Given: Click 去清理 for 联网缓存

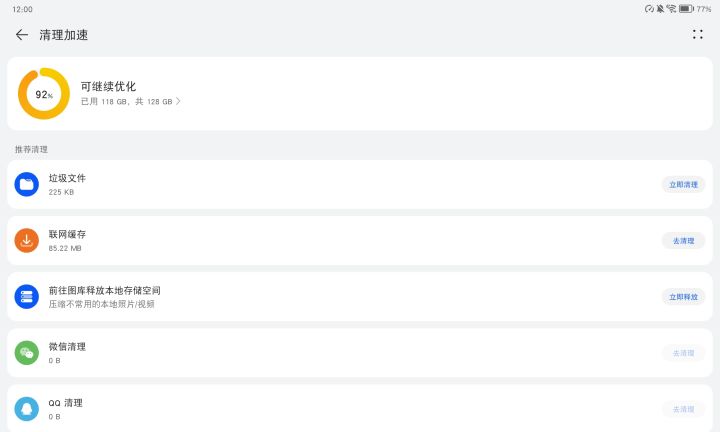Looking at the screenshot, I should click(x=683, y=241).
